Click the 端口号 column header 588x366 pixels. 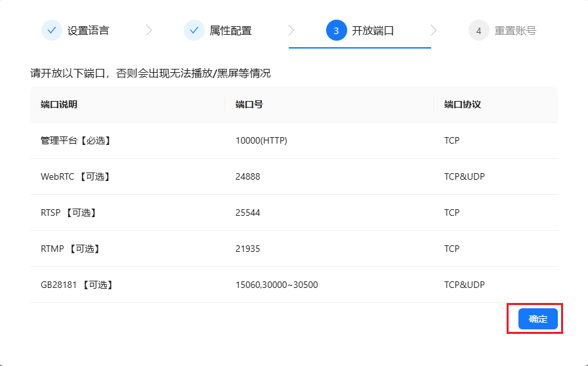tap(249, 104)
